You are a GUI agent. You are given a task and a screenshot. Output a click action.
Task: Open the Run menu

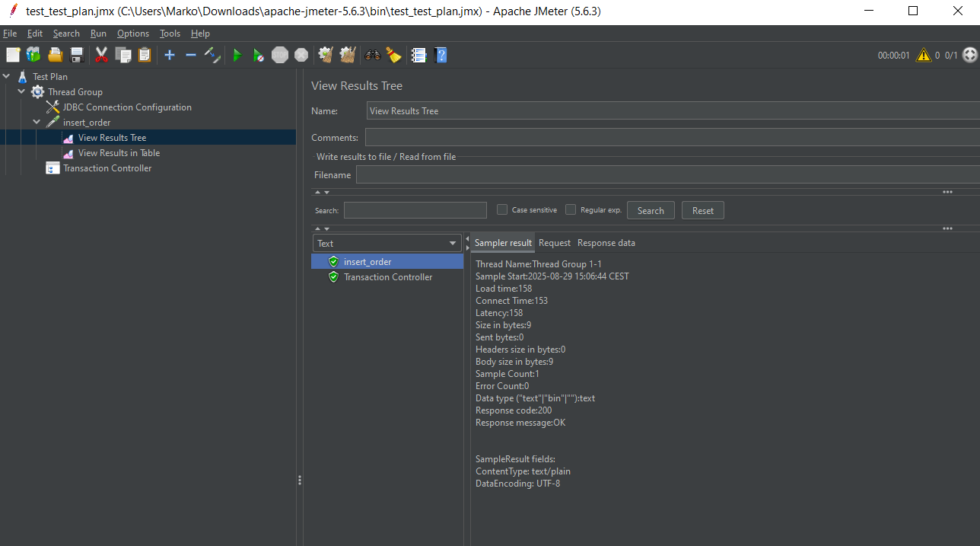pyautogui.click(x=98, y=34)
